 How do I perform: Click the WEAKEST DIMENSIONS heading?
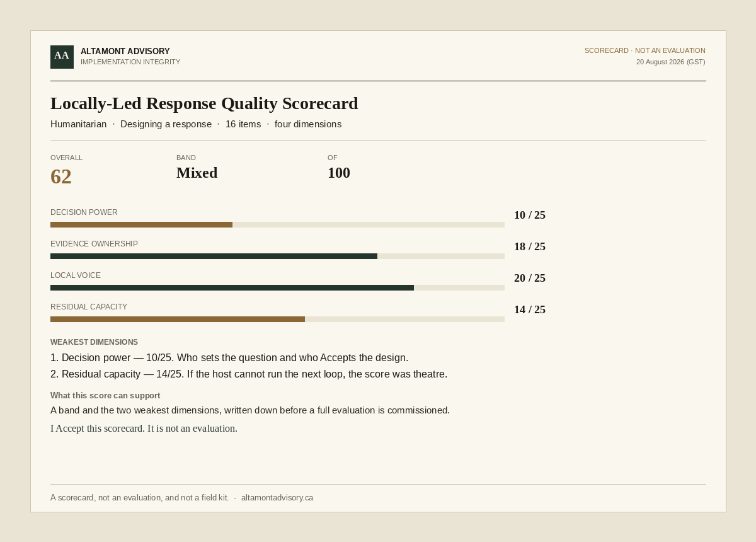click(x=94, y=342)
